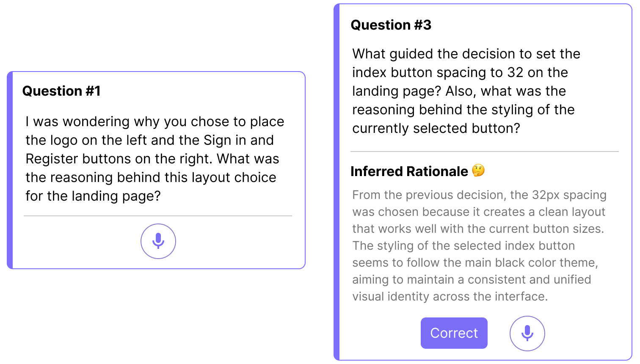The width and height of the screenshot is (640, 364).
Task: Confirm the inferred rationale as correct
Action: pyautogui.click(x=454, y=333)
